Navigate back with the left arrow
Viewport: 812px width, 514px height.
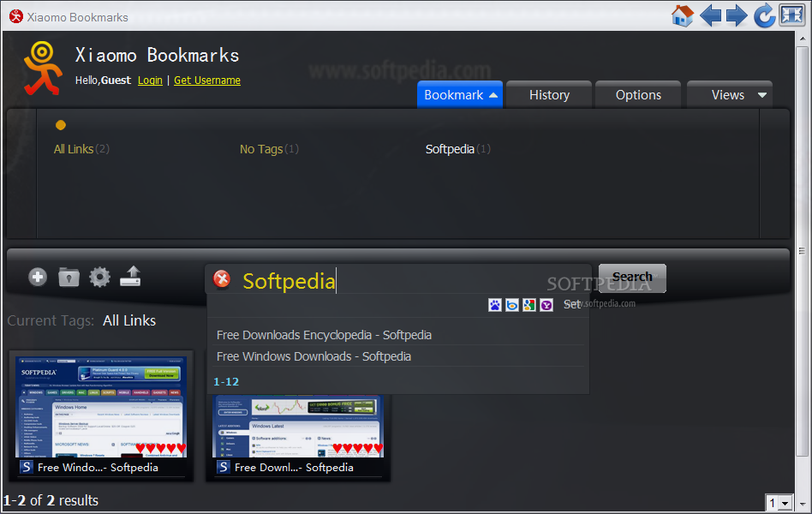(711, 15)
